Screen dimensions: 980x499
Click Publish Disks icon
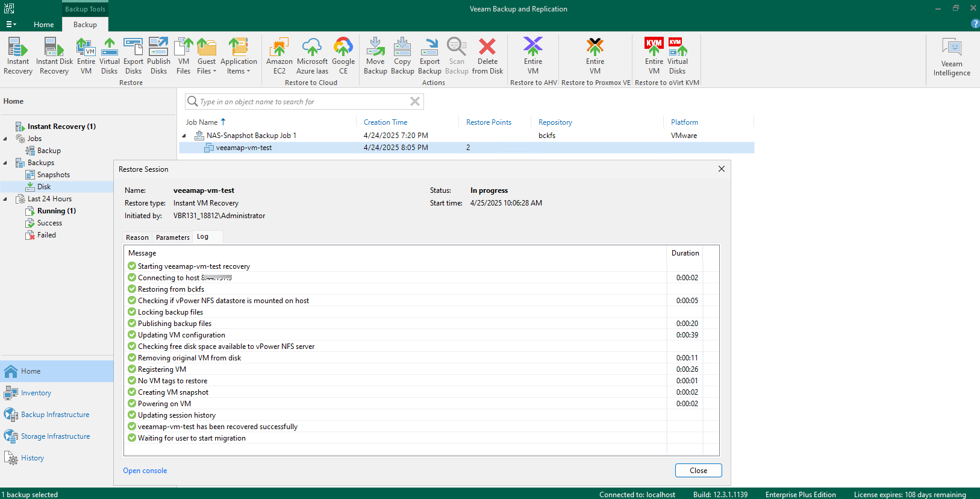[158, 56]
